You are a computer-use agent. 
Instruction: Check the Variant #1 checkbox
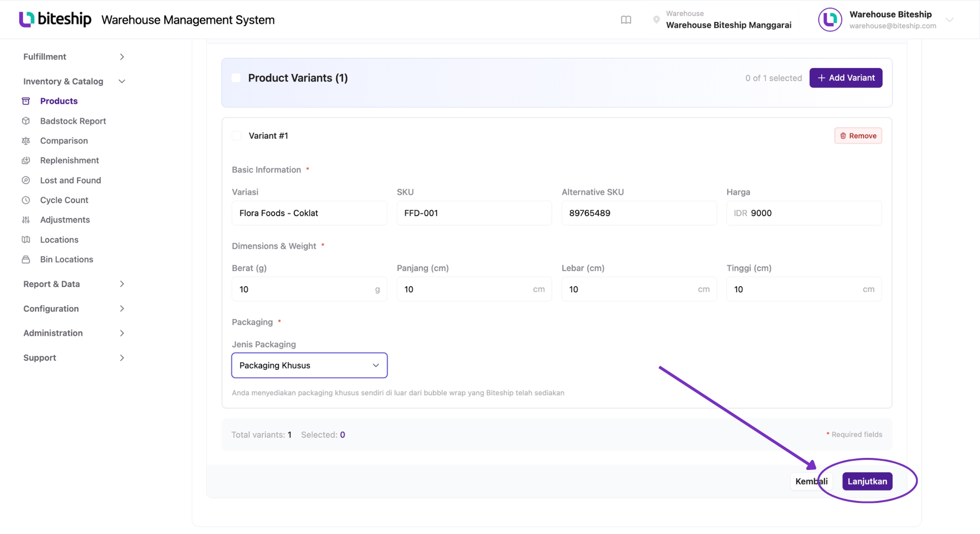coord(236,136)
